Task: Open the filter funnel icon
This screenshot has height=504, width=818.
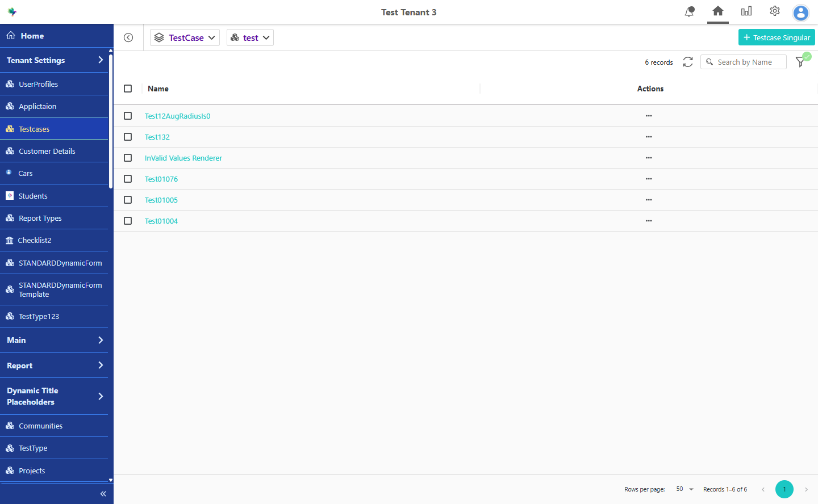Action: (x=800, y=62)
